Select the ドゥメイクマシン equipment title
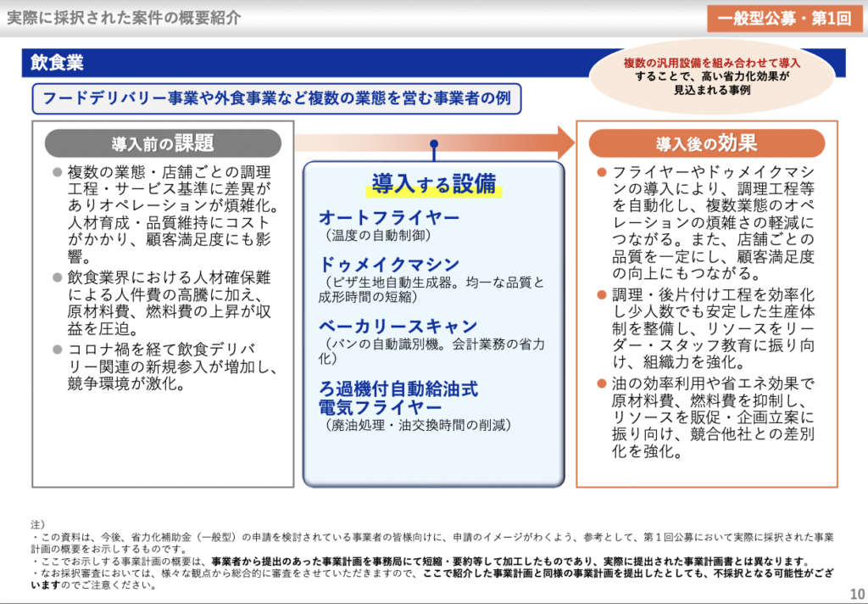 pyautogui.click(x=388, y=265)
